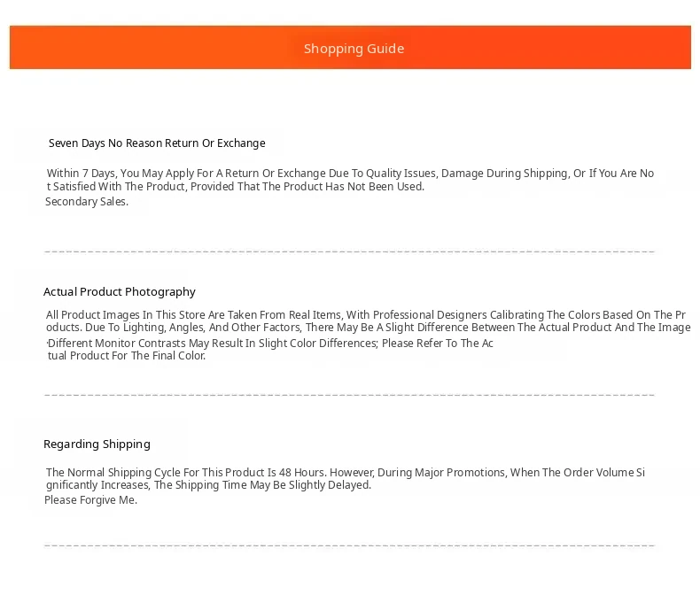
Task: Click the All Product Images In This Store line
Action: [x=366, y=315]
